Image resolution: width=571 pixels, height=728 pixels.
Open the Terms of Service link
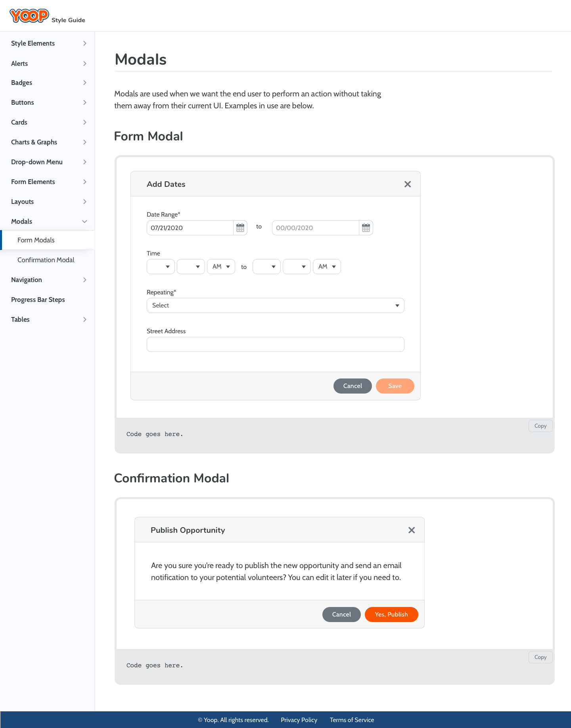pos(352,720)
